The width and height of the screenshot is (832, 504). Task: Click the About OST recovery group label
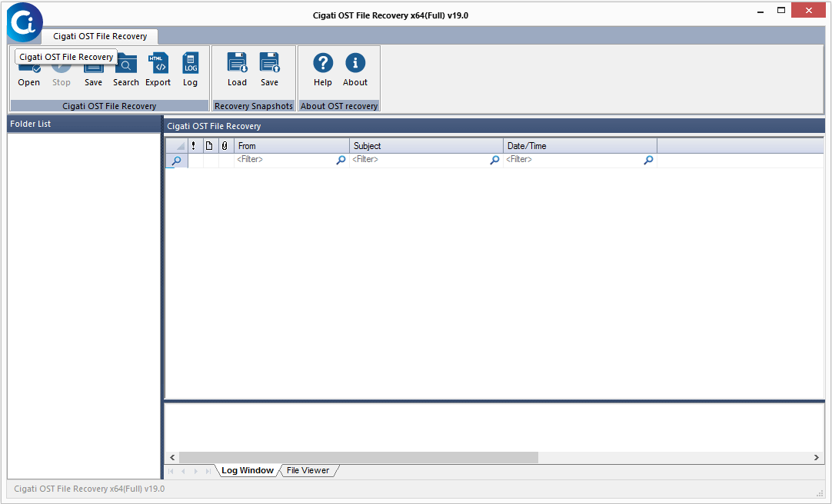pyautogui.click(x=339, y=106)
